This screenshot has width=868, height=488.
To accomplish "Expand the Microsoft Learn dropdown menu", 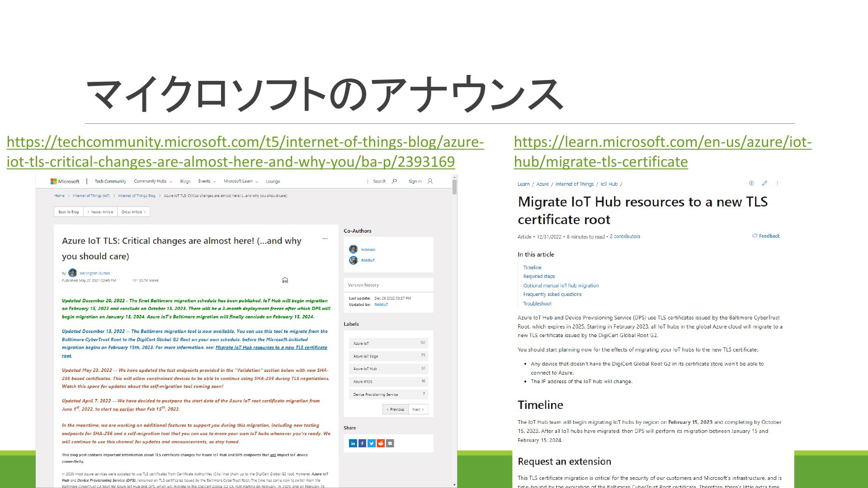I will pos(241,181).
